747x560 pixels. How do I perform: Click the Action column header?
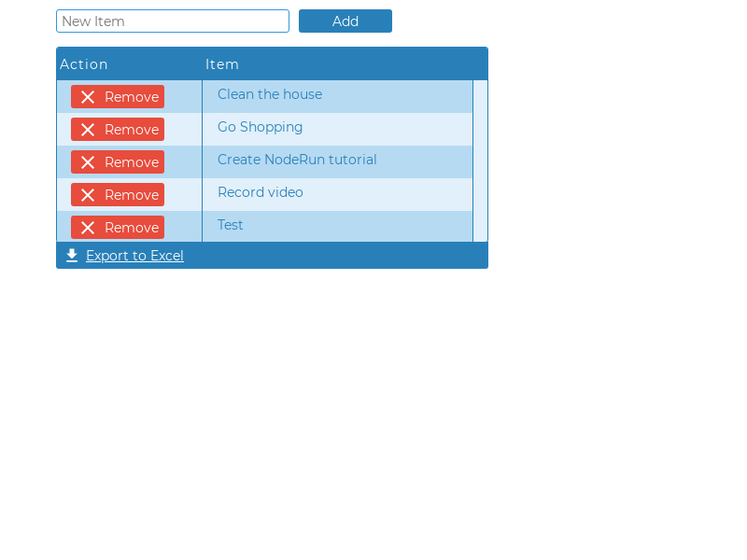click(x=84, y=64)
